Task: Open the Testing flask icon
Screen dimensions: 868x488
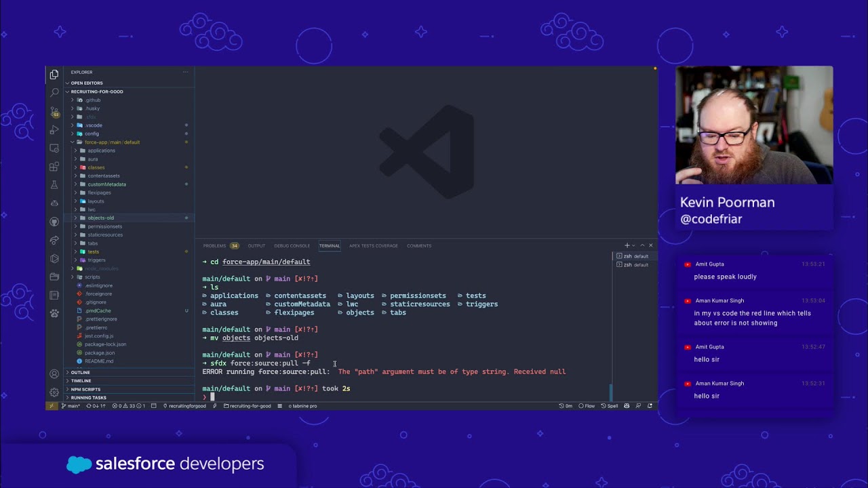Action: [x=54, y=184]
